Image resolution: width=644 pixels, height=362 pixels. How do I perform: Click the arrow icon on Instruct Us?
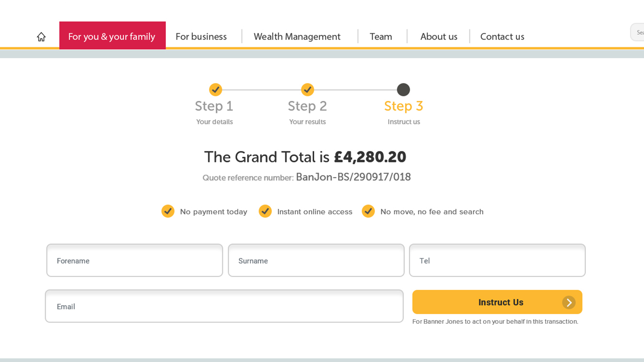point(569,302)
